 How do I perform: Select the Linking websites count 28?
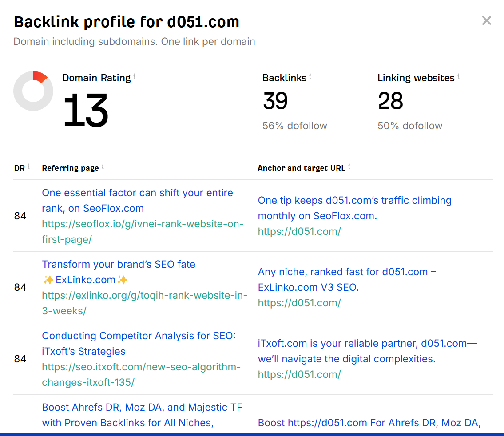pos(390,101)
